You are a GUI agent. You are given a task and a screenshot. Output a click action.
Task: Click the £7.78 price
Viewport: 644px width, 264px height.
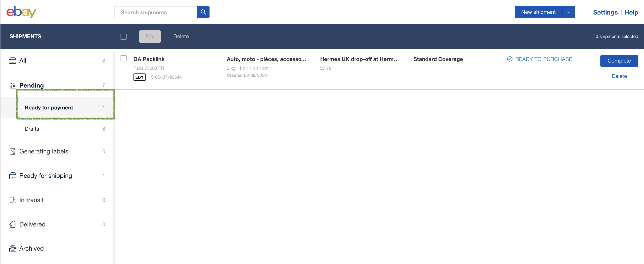(x=326, y=68)
